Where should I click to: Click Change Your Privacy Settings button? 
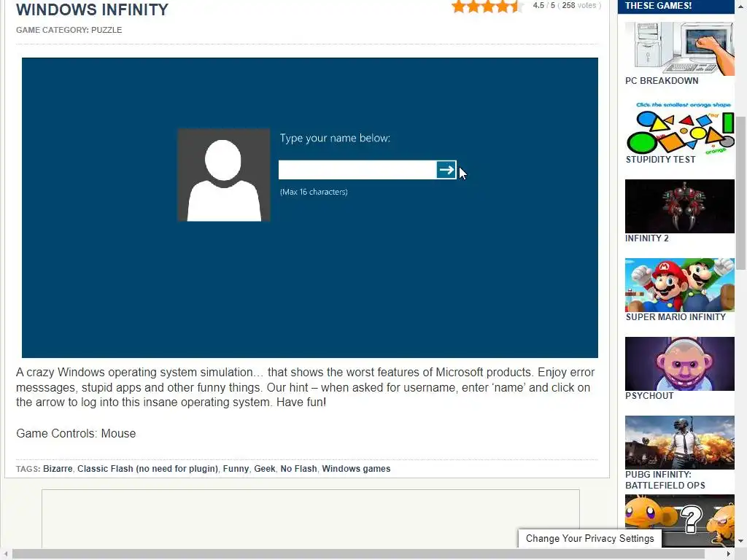click(589, 539)
